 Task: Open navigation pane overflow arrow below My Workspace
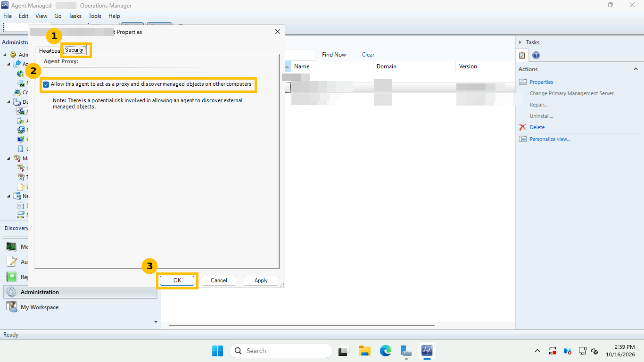[156, 322]
